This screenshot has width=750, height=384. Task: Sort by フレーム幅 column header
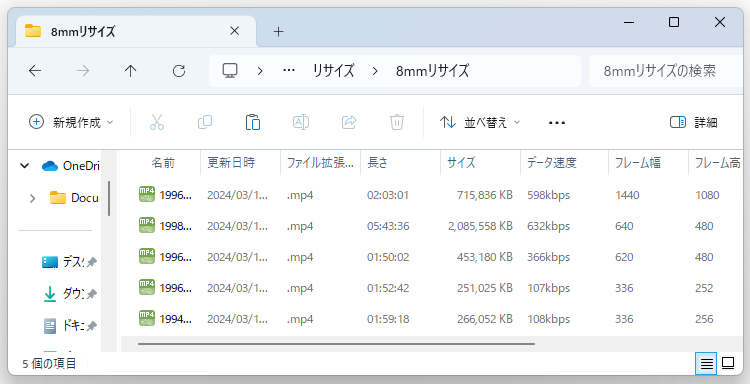click(638, 163)
